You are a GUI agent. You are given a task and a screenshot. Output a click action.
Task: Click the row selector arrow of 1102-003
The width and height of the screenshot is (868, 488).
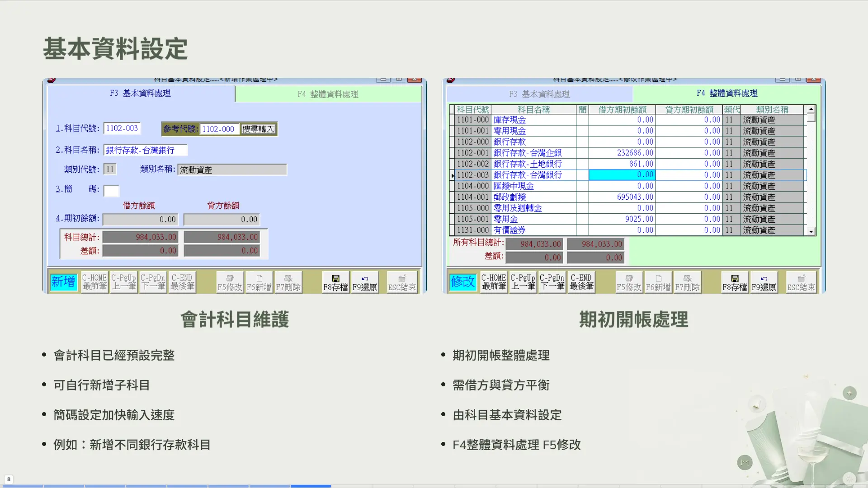pos(452,175)
